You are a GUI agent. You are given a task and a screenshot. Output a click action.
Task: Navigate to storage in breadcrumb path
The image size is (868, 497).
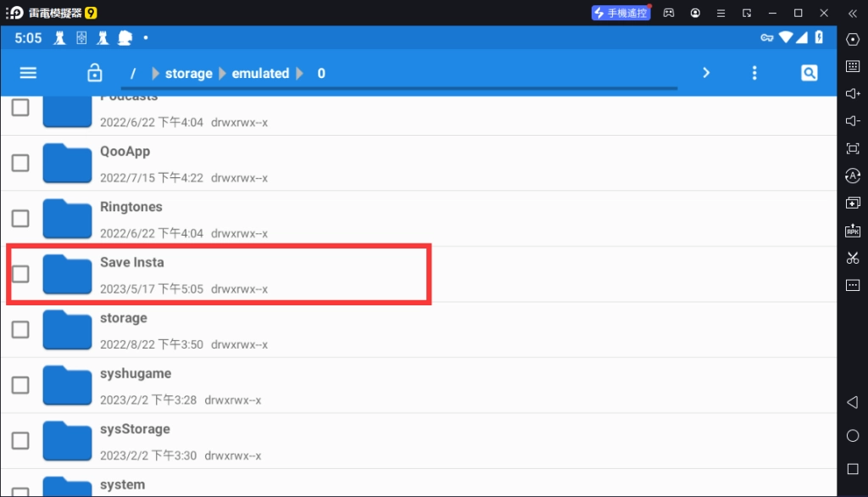(x=189, y=73)
